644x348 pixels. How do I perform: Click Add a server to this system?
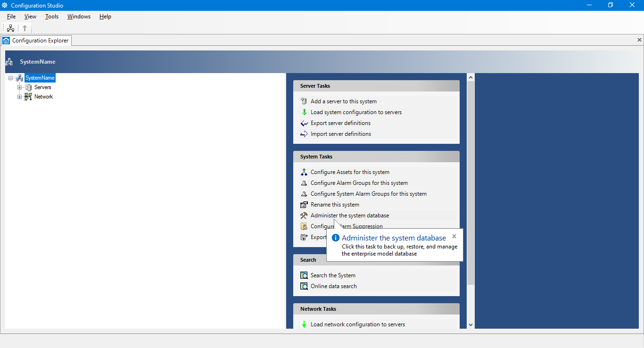[x=344, y=101]
